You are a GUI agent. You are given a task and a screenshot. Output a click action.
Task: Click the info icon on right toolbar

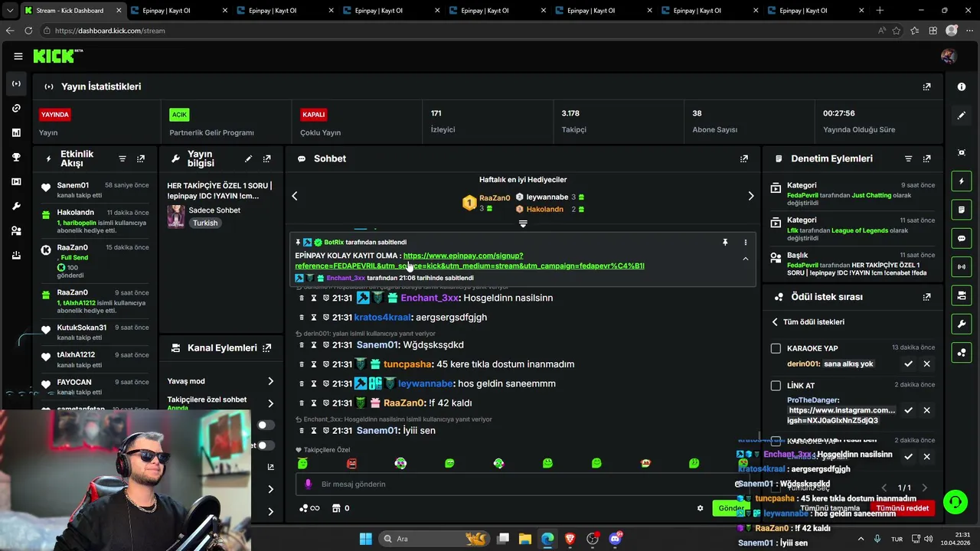(962, 86)
